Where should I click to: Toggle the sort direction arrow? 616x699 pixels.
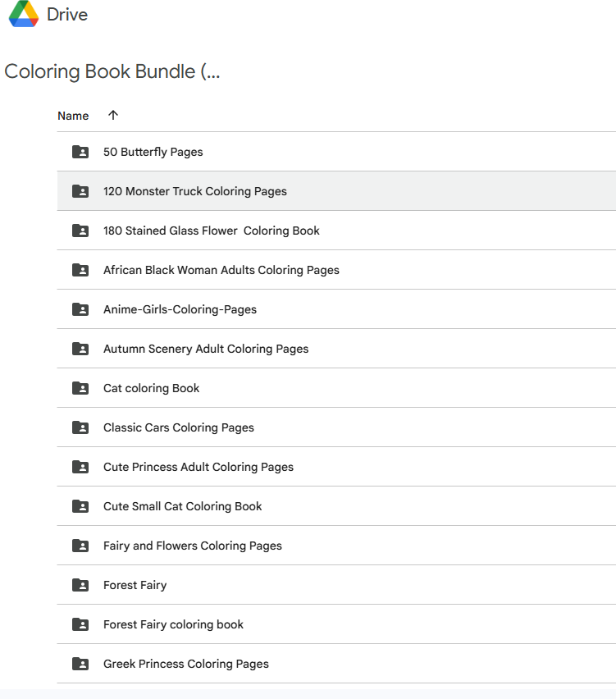112,116
